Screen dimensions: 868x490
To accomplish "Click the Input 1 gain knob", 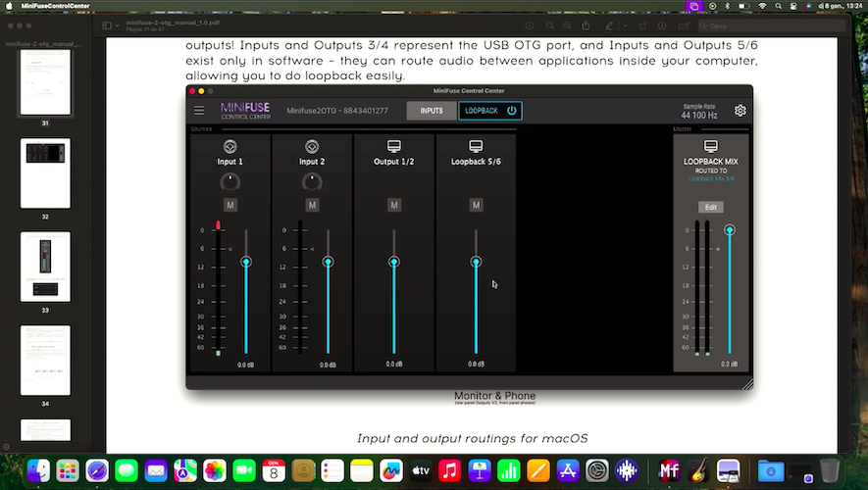I will [230, 181].
